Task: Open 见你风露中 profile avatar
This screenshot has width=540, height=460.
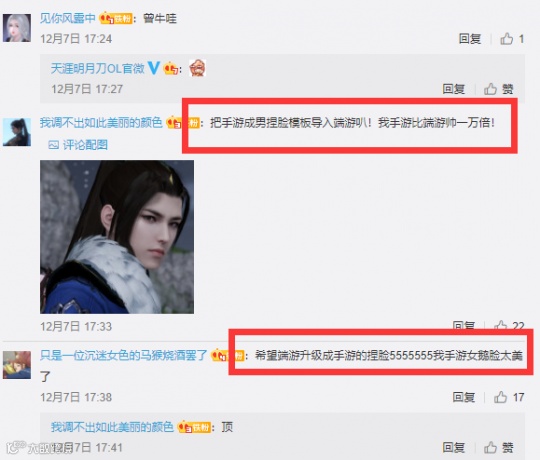Action: 17,28
